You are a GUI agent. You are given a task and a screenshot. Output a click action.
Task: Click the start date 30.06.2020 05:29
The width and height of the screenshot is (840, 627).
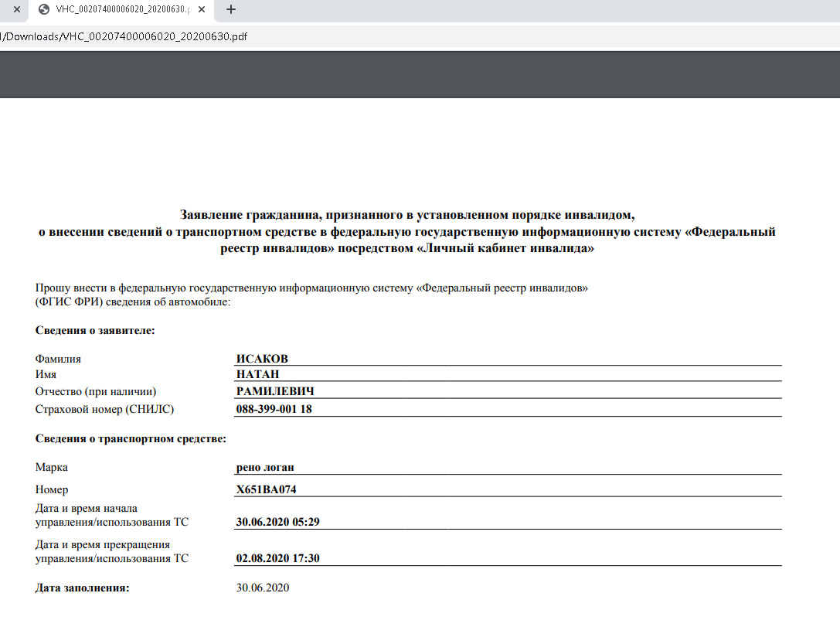click(x=277, y=522)
